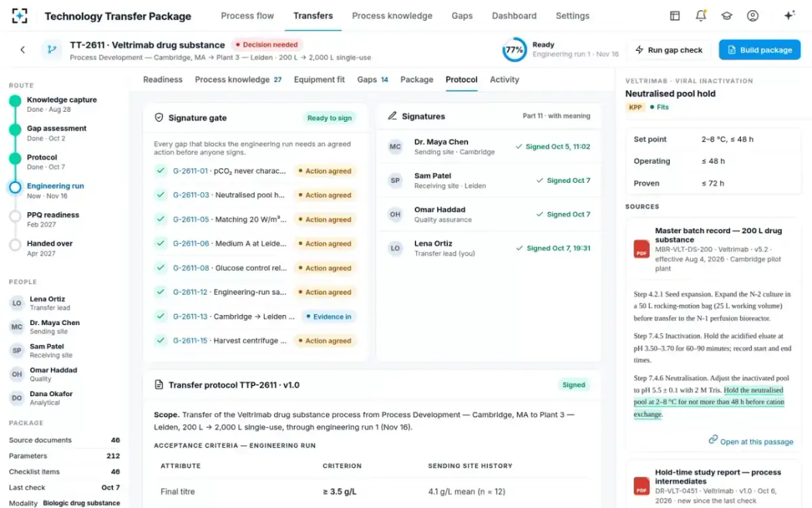Open the Master batch record PDF icon
The width and height of the screenshot is (812, 508).
tap(641, 249)
